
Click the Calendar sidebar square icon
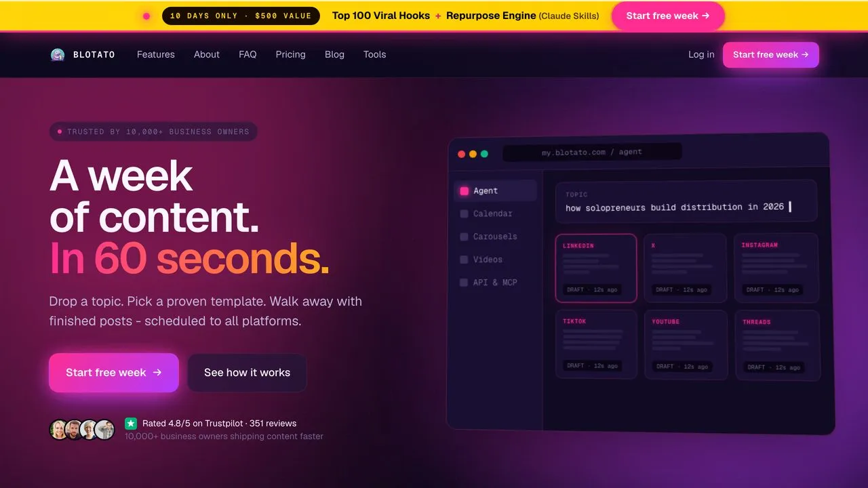click(465, 213)
